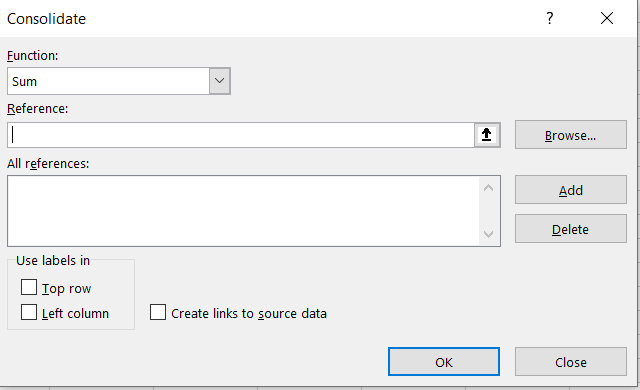Click scroll-down arrow in All references list
Viewport: 640px width, 390px height.
tap(488, 234)
